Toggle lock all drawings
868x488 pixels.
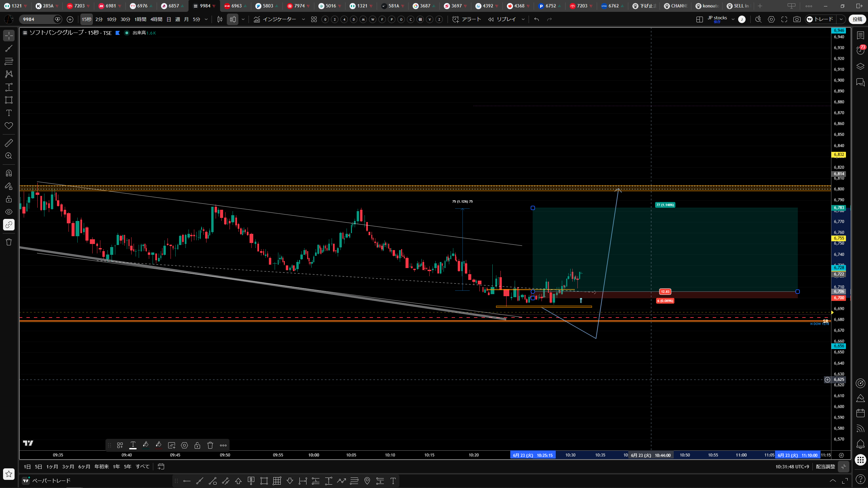[9, 199]
